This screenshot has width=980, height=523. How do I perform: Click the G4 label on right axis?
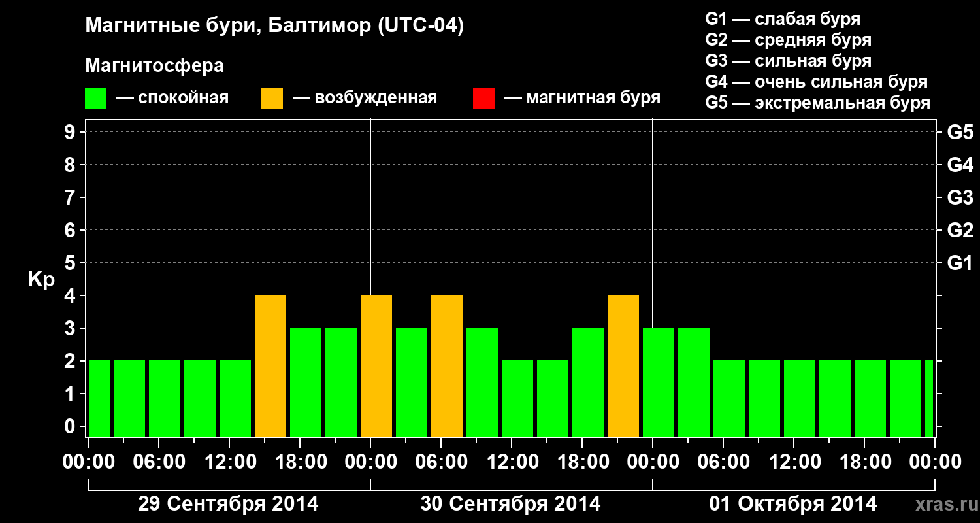point(960,165)
